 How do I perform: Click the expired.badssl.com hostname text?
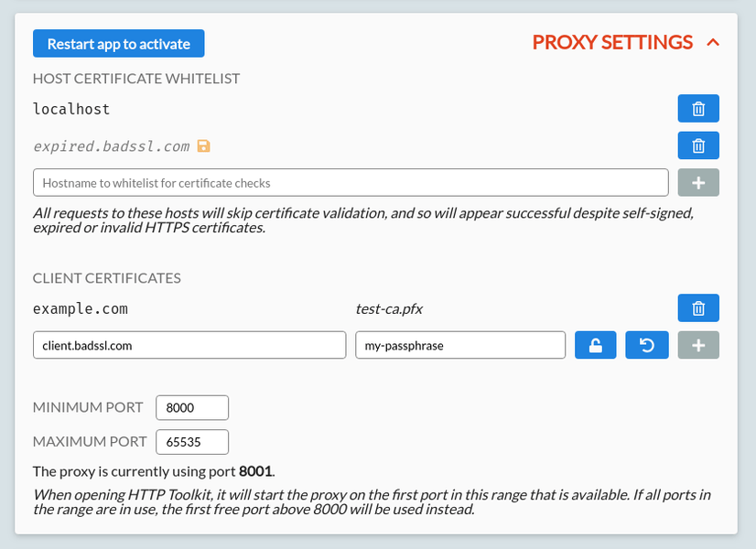click(112, 146)
